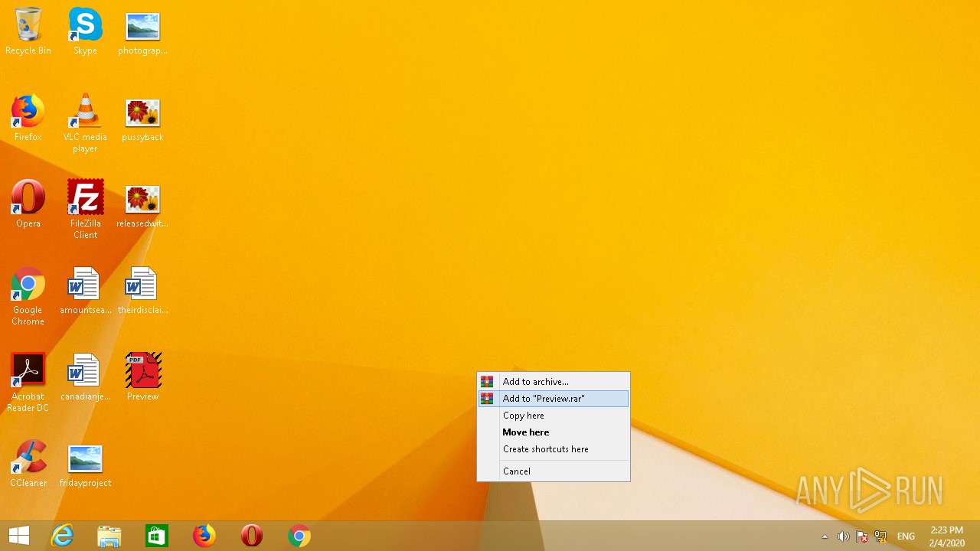Select 'Copy here' from the context menu
980x551 pixels.
(553, 416)
